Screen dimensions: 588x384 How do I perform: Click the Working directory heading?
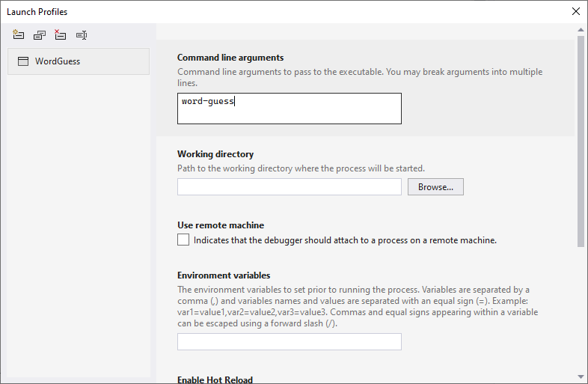tap(215, 154)
